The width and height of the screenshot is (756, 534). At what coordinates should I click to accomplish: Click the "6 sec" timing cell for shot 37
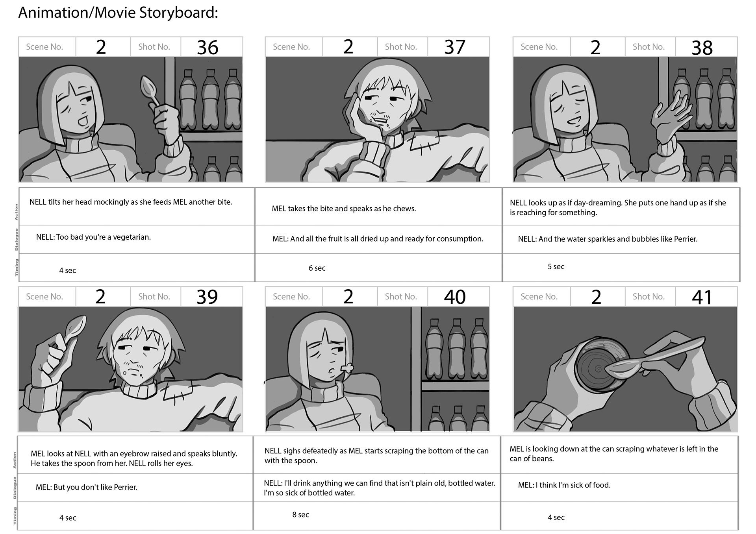(x=378, y=268)
